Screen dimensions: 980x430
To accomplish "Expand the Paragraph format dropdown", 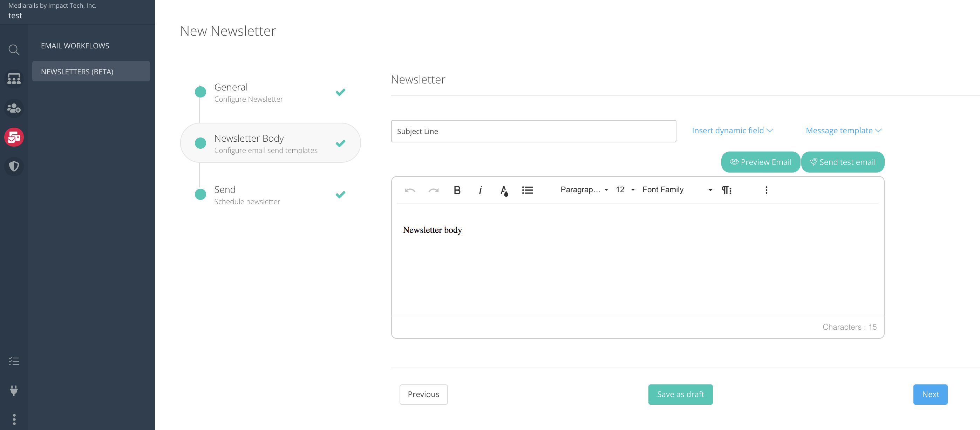I will tap(584, 189).
